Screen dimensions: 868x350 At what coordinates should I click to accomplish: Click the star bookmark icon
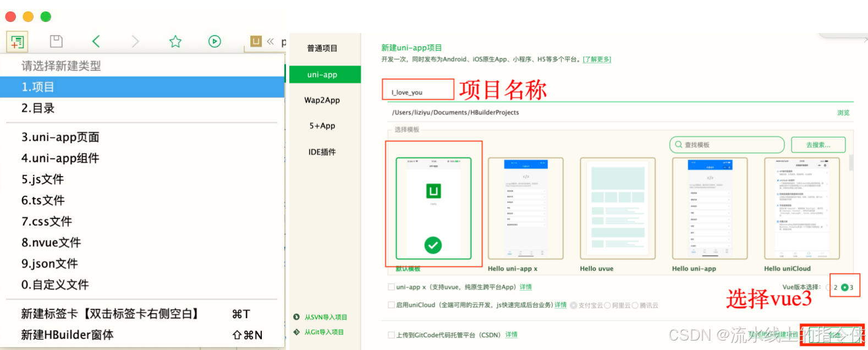(x=175, y=41)
